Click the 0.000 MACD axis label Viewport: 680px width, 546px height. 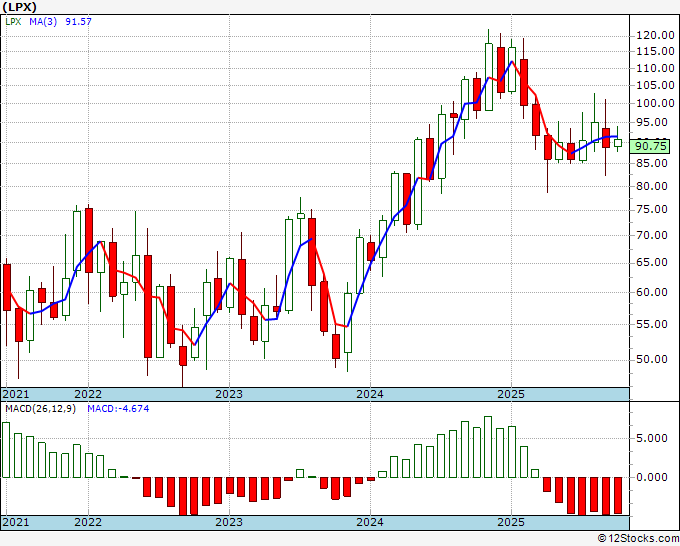(x=652, y=477)
